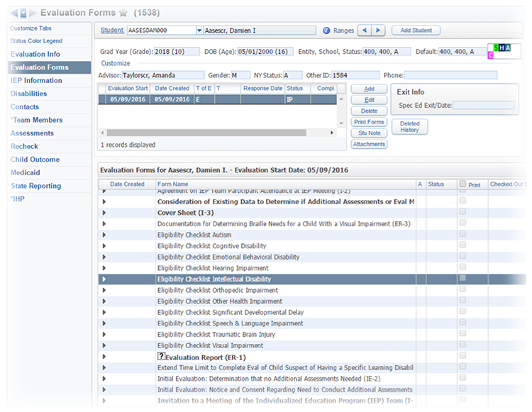
Task: Click the Customize link under Grad Year
Action: (116, 63)
